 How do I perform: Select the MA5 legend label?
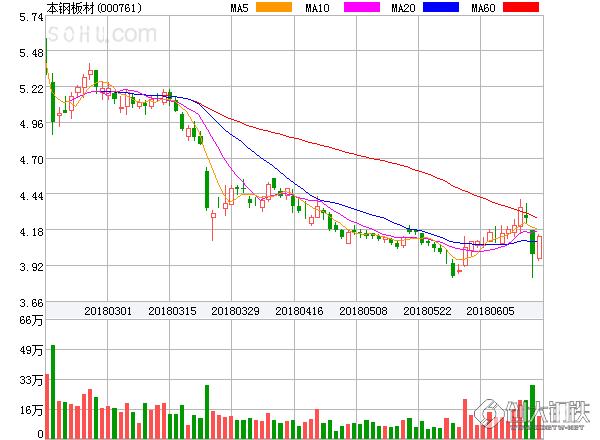(239, 8)
